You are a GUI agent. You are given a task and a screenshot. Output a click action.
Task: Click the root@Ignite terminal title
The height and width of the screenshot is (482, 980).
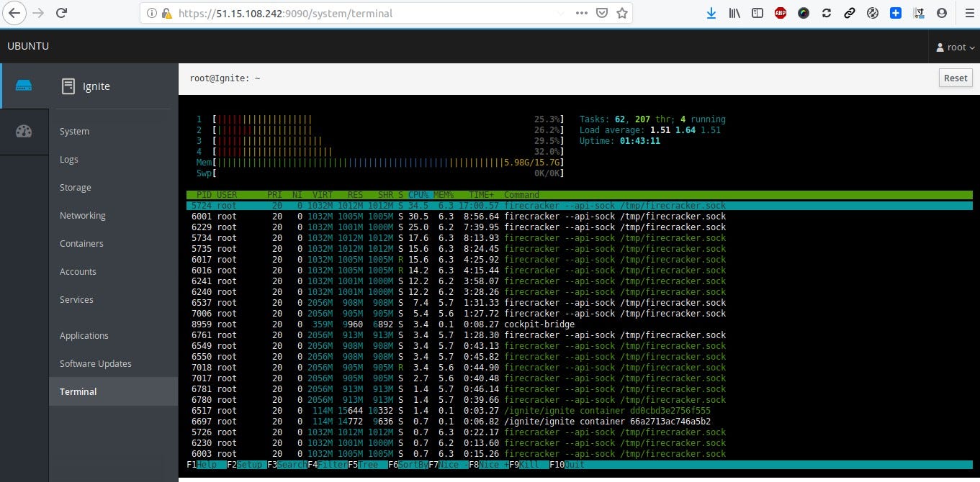tap(225, 78)
